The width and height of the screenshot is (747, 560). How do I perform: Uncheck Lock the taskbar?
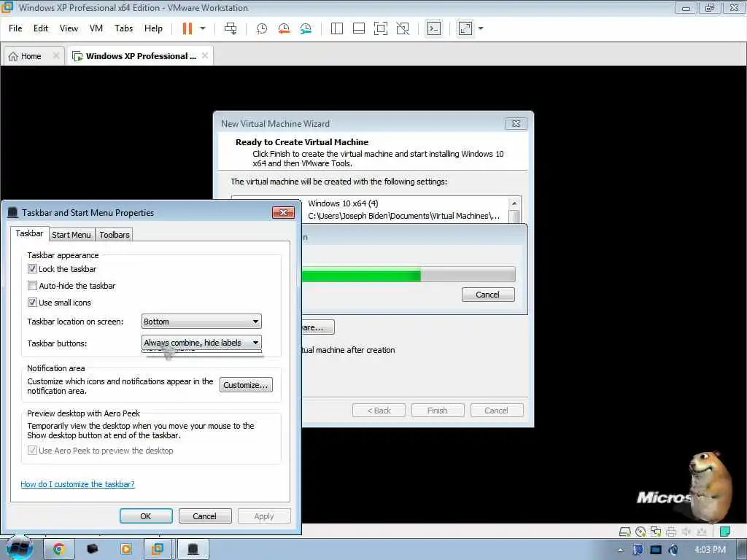[x=32, y=269]
